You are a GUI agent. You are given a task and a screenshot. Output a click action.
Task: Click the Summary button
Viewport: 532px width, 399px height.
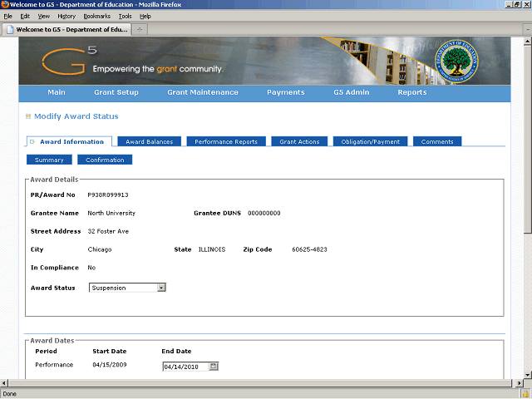(x=49, y=160)
